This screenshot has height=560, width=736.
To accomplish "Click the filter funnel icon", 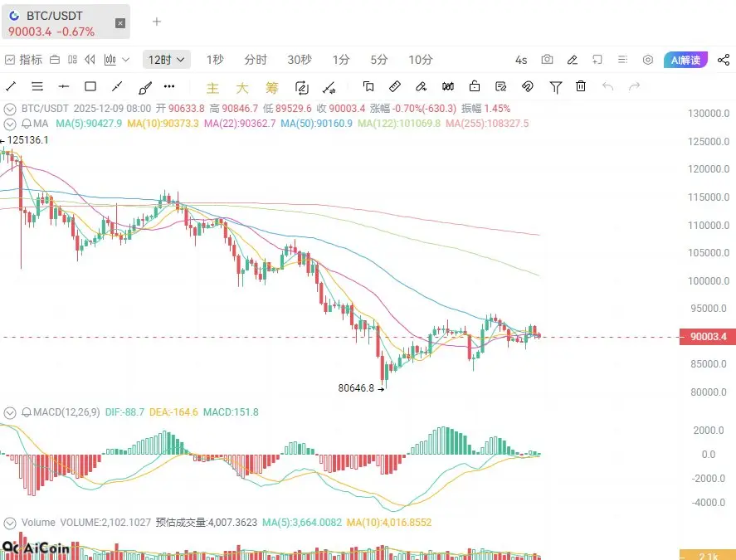I will click(x=556, y=87).
